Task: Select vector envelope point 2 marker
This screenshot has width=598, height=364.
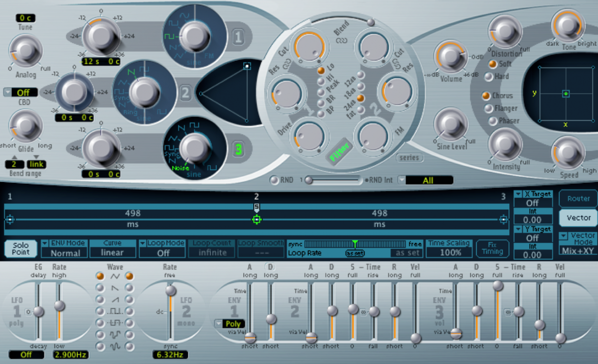Action: [x=257, y=219]
